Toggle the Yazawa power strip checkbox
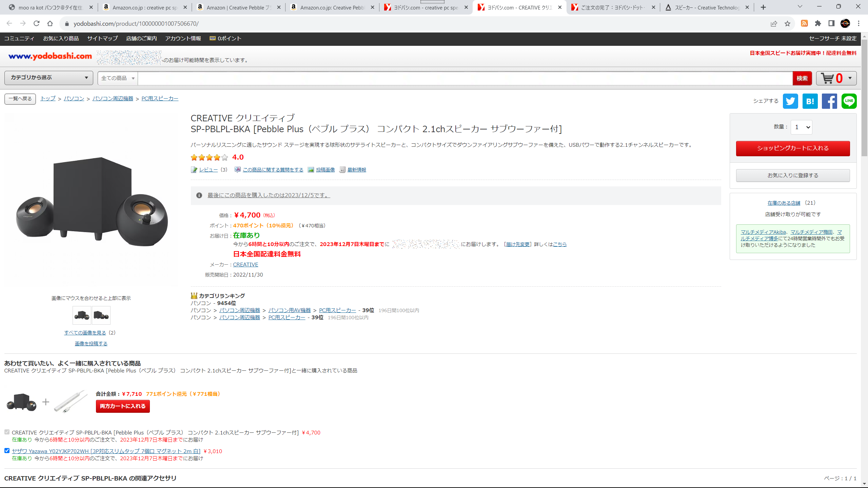The height and width of the screenshot is (488, 868). (7, 450)
